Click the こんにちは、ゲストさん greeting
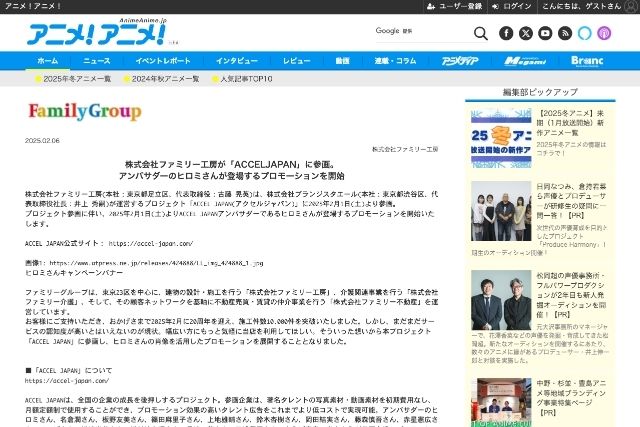Viewport: 640px width, 427px height. [x=582, y=6]
